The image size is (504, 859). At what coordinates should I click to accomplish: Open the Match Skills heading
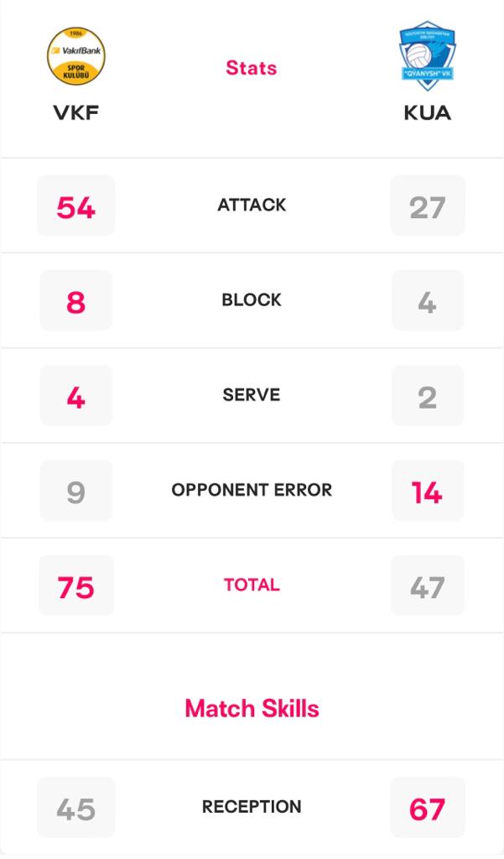click(x=252, y=708)
